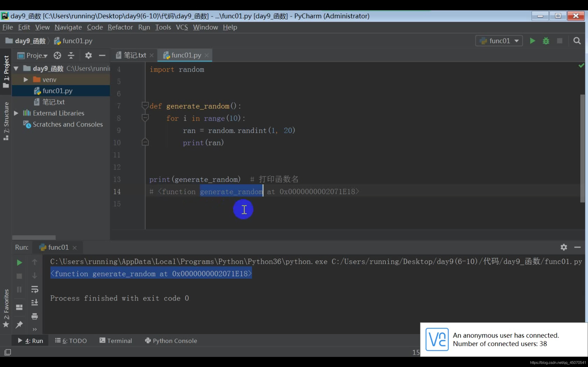Viewport: 588px width, 367px height.
Task: Expand External Libraries node
Action: point(16,113)
